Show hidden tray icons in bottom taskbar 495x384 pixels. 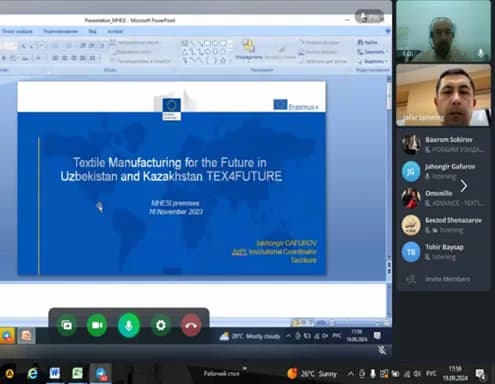[350, 374]
